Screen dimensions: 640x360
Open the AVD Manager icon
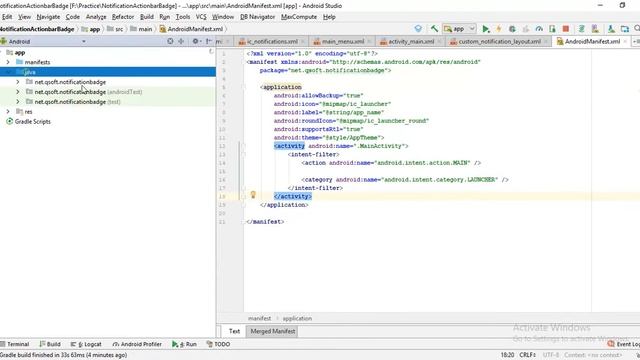pyautogui.click(x=595, y=29)
